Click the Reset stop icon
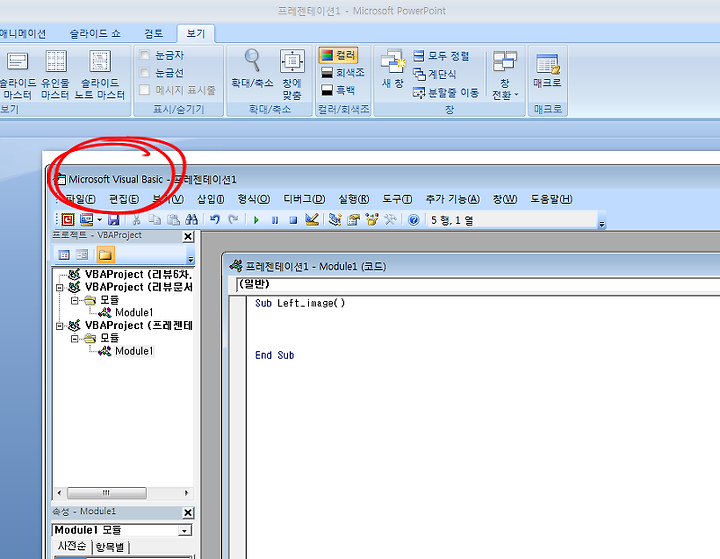Image resolution: width=720 pixels, height=559 pixels. (x=293, y=220)
